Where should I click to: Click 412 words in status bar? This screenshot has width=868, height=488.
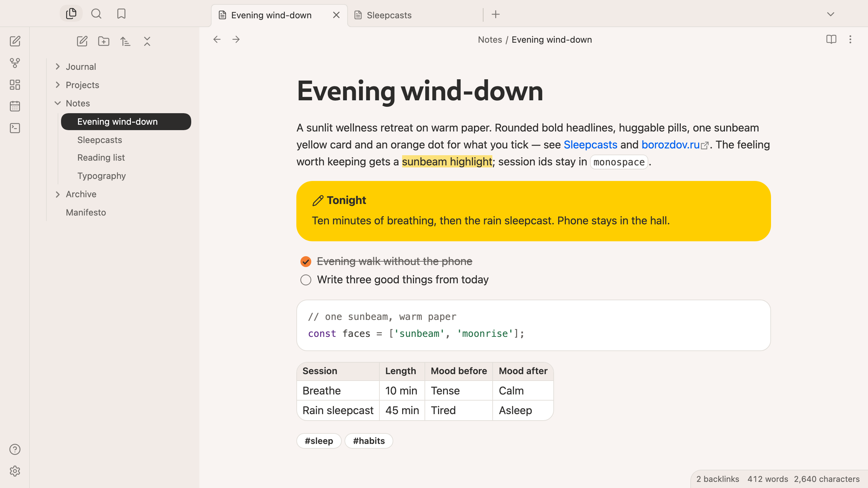[768, 479]
